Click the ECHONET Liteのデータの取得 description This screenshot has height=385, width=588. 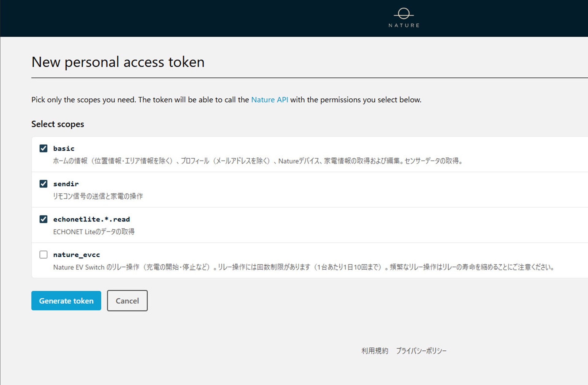[x=94, y=232]
